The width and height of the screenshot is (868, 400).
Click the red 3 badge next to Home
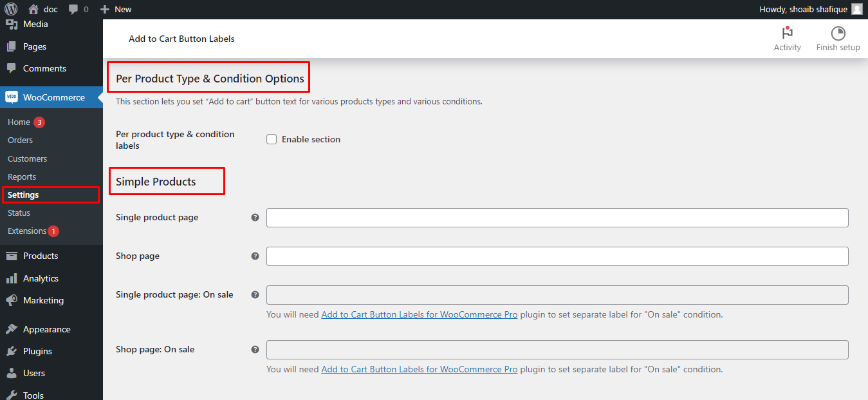(x=39, y=122)
